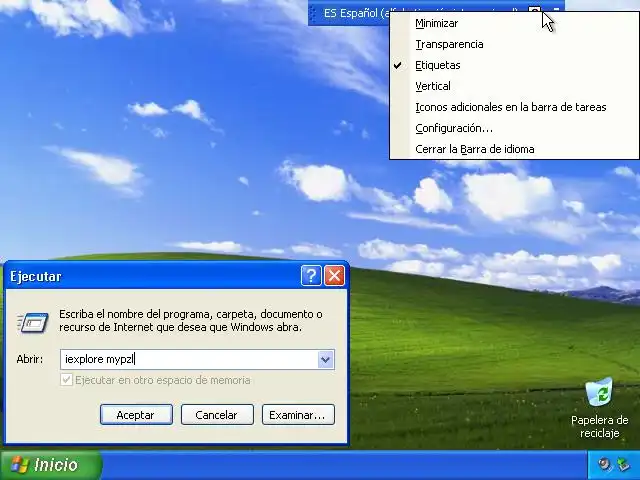Open the Inicio start menu
Viewport: 640px width, 480px height.
[x=51, y=465]
